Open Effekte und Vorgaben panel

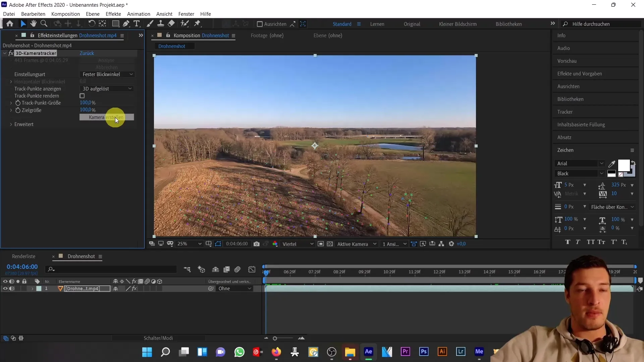click(580, 74)
